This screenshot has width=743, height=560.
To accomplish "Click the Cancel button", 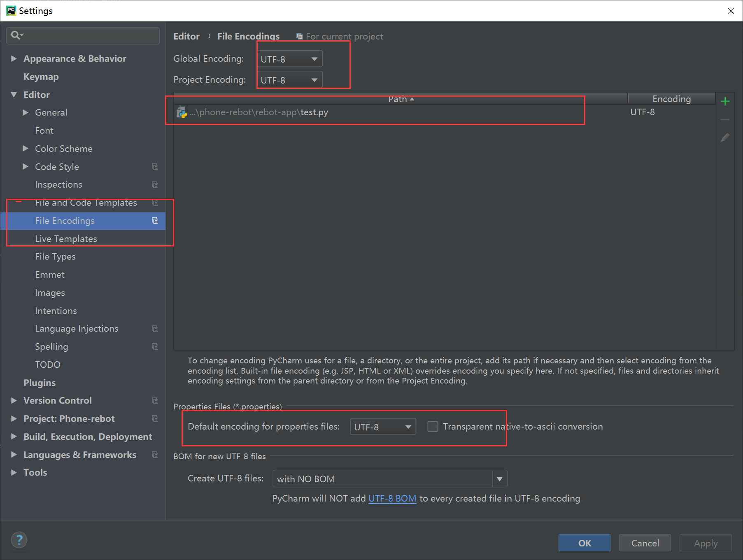I will (x=645, y=543).
